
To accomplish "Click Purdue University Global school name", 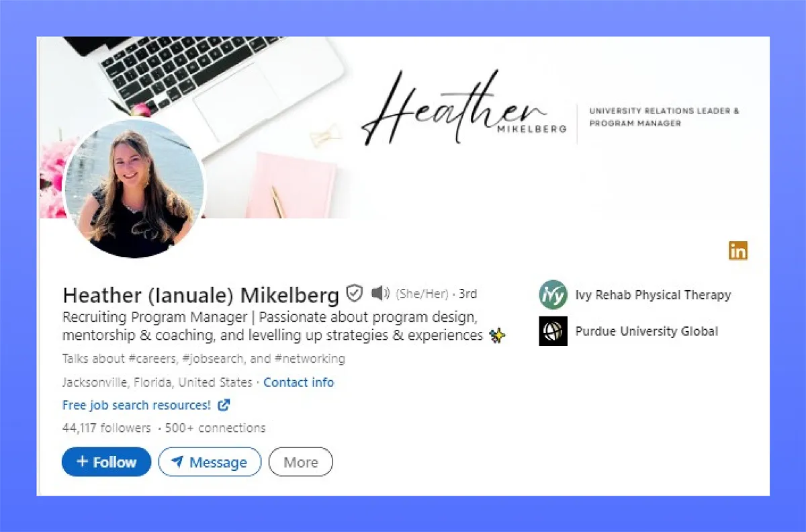I will (x=647, y=331).
